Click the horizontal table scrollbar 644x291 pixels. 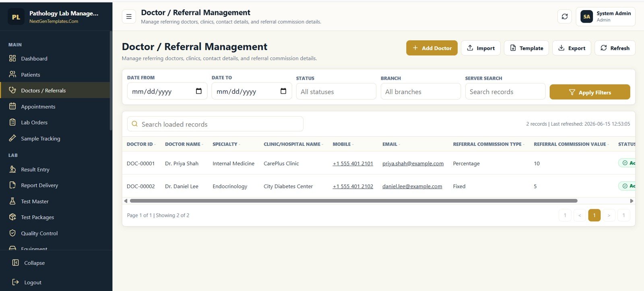click(x=353, y=201)
